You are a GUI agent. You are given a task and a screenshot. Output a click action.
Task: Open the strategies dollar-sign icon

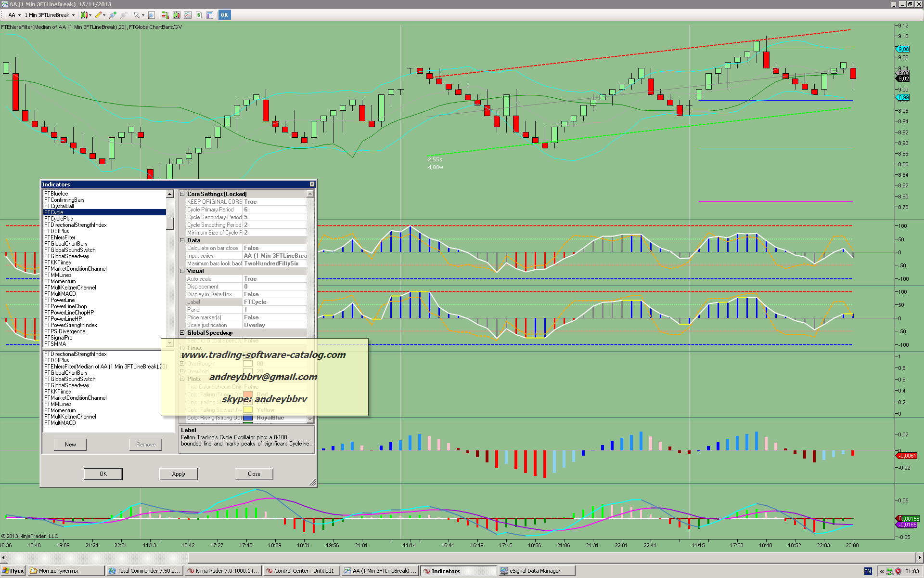[199, 15]
